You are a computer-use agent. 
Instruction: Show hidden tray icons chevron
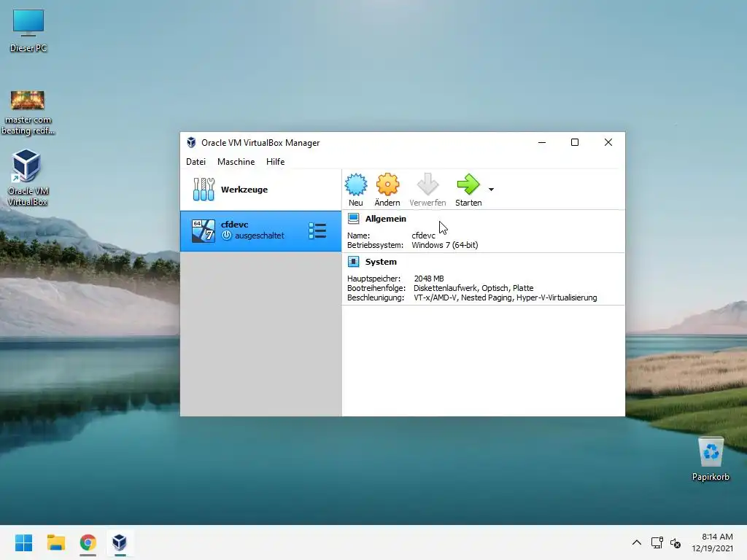pos(636,542)
